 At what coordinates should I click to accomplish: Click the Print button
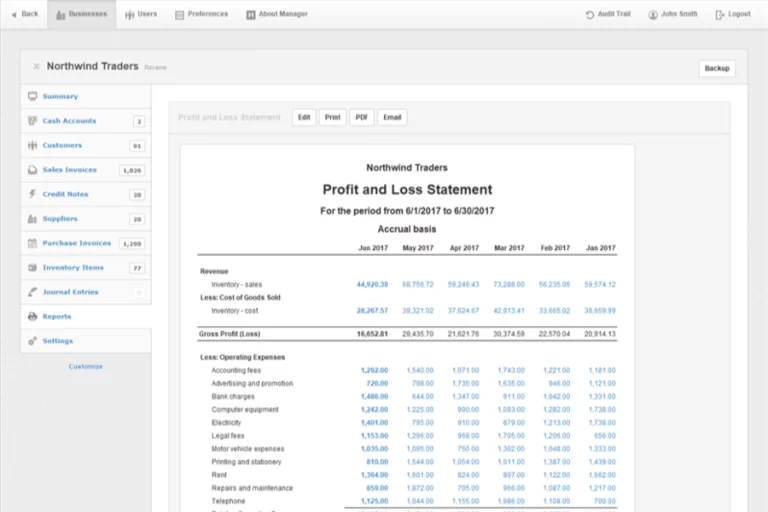tap(333, 118)
